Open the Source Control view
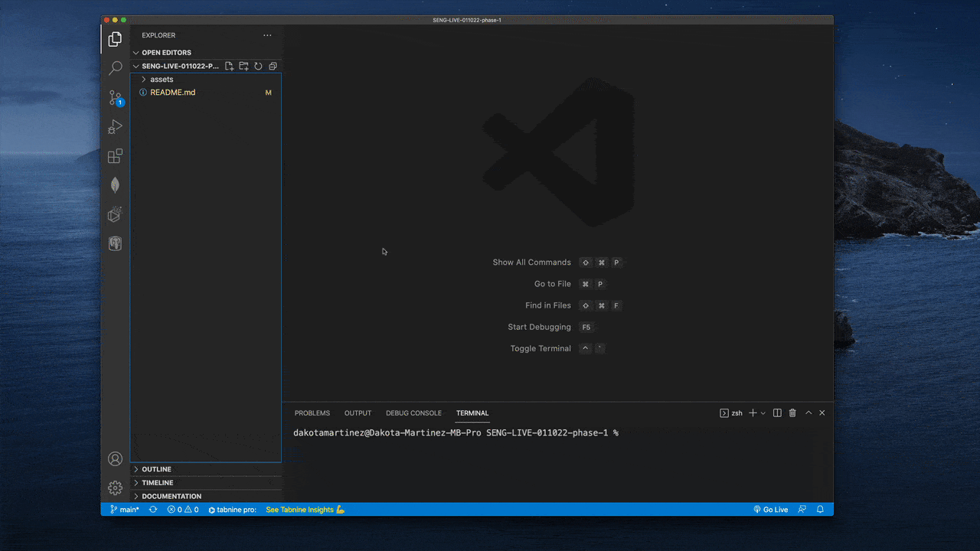980x551 pixels. coord(115,97)
